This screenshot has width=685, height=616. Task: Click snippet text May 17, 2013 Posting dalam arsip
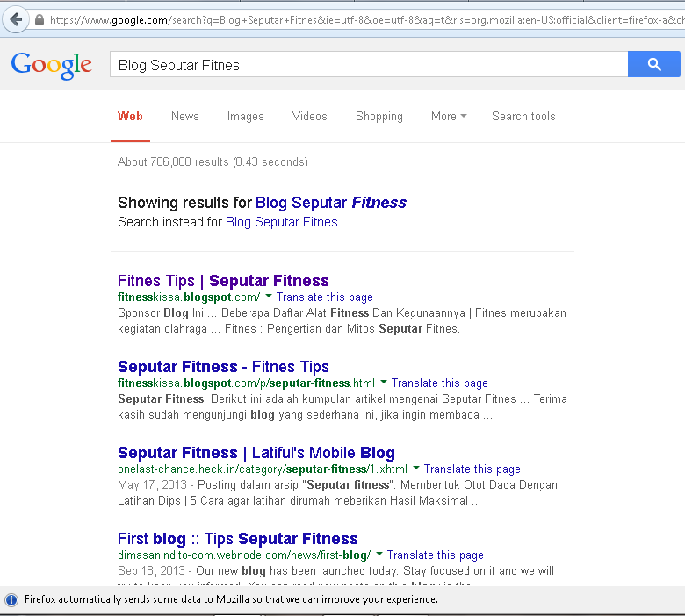click(338, 493)
